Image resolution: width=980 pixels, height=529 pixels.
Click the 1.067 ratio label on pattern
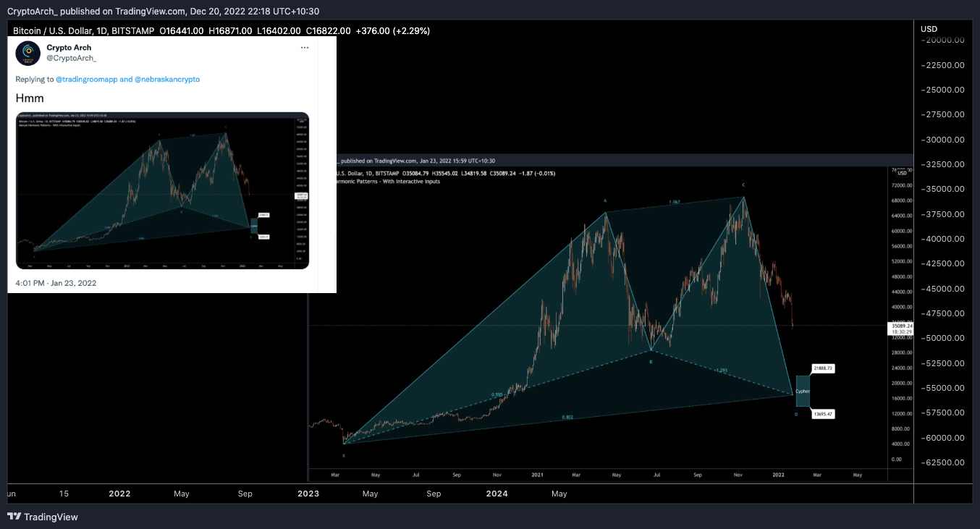[675, 202]
